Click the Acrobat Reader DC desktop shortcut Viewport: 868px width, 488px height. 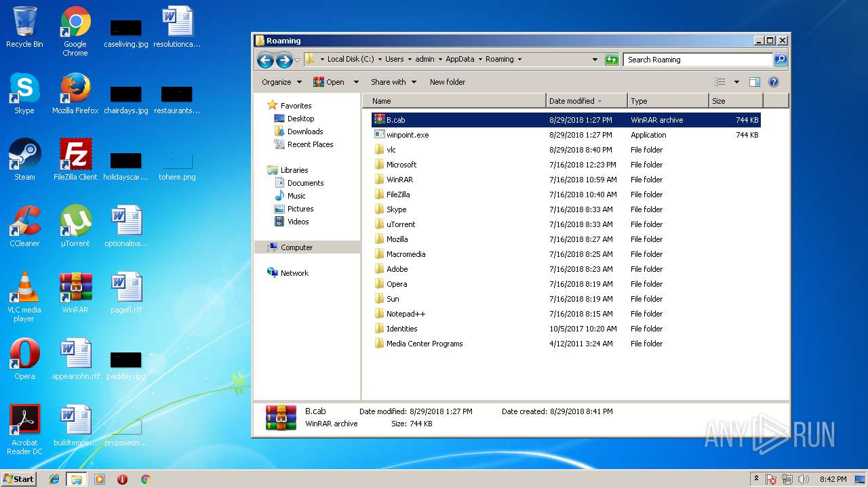pyautogui.click(x=24, y=430)
